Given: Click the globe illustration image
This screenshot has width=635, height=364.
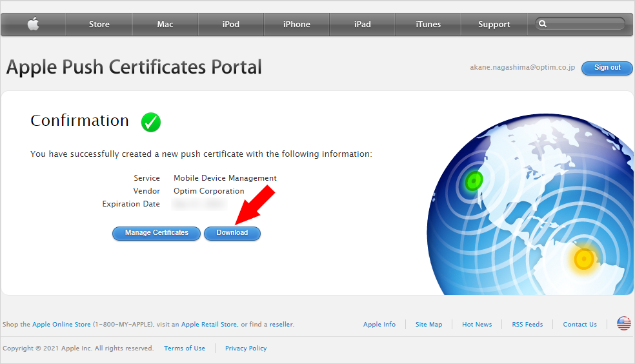Looking at the screenshot, I should (530, 204).
